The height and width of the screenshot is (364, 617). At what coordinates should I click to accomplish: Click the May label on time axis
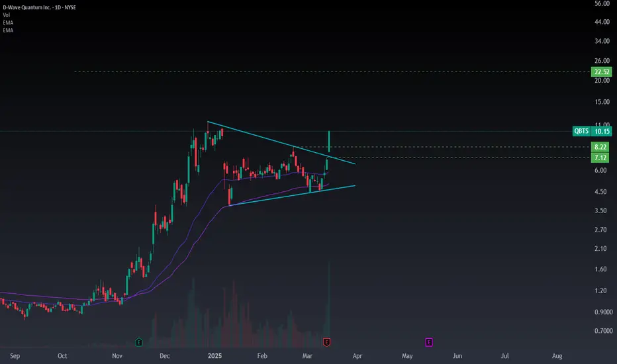pyautogui.click(x=407, y=356)
